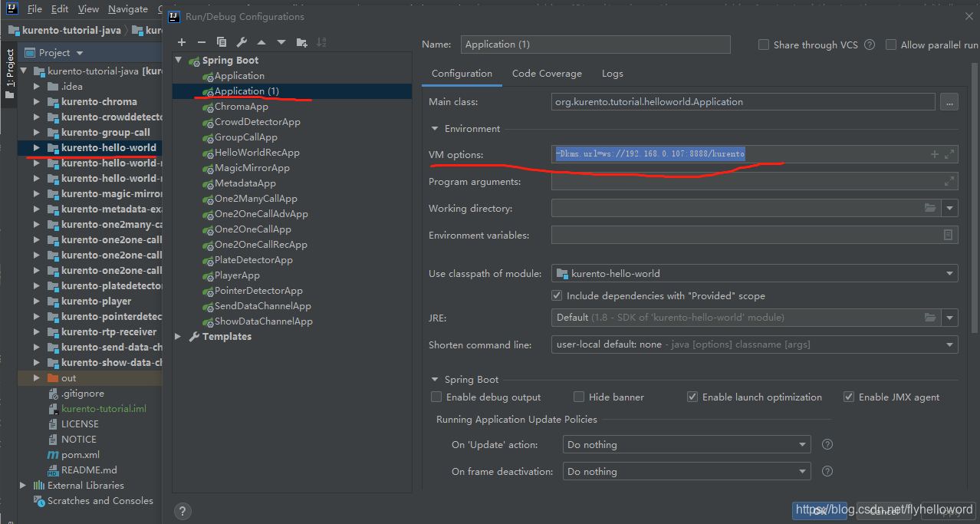Screen dimensions: 980x524
Task: Open edit defaults wrench icon
Action: pos(242,42)
